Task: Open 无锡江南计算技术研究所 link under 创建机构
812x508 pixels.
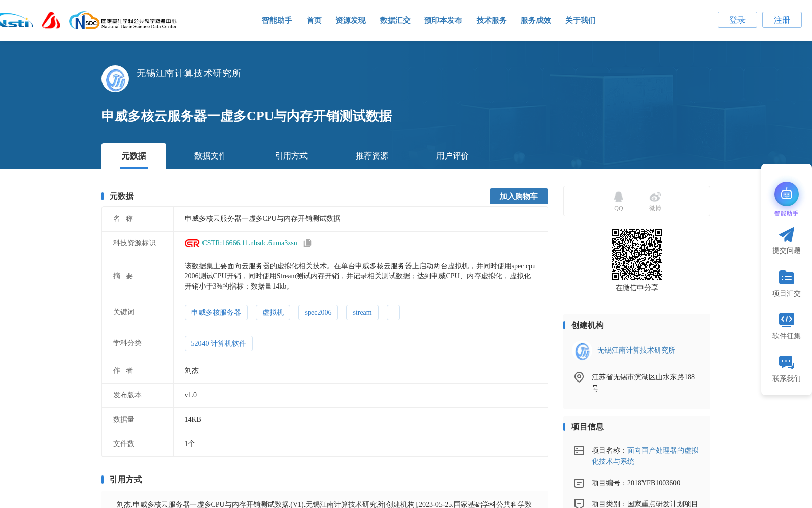Action: tap(636, 351)
